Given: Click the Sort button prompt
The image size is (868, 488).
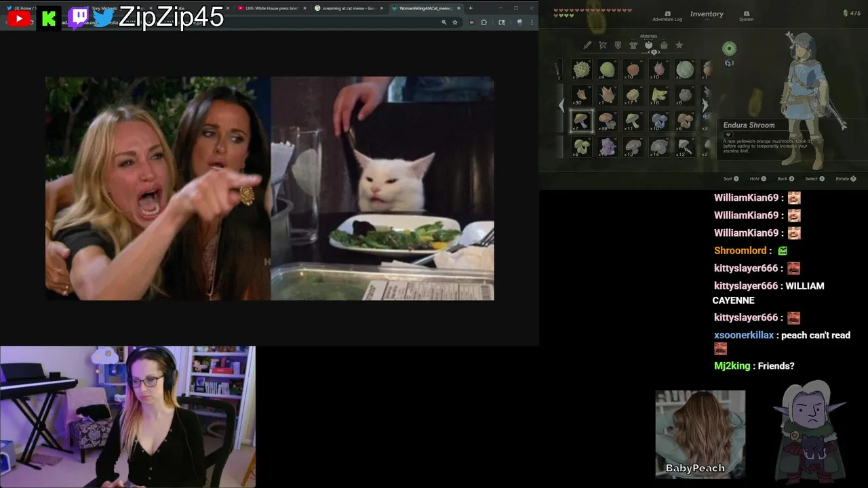Looking at the screenshot, I should [732, 179].
